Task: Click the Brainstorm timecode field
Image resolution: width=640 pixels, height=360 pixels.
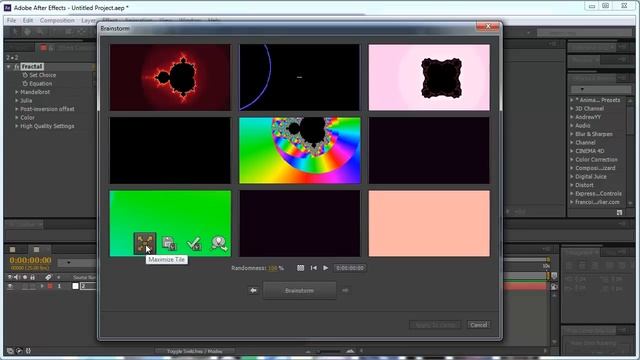Action: [x=350, y=268]
